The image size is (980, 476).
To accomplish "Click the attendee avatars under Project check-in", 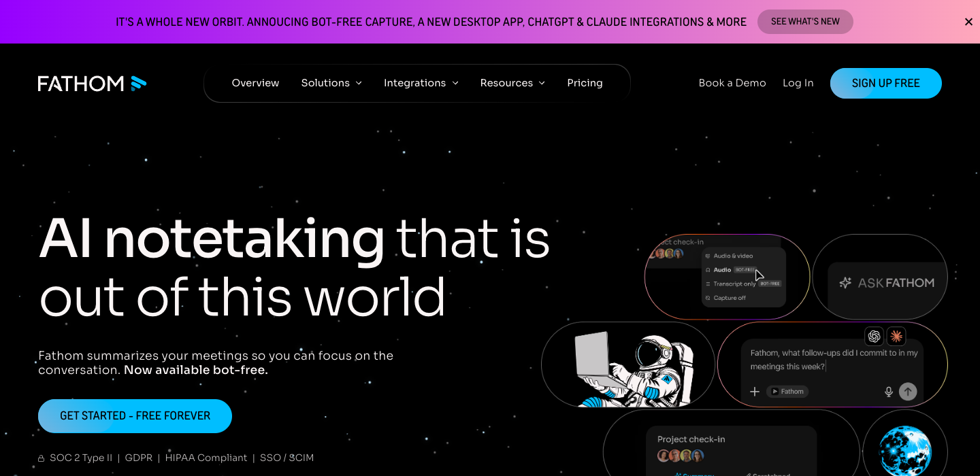I will tap(681, 456).
